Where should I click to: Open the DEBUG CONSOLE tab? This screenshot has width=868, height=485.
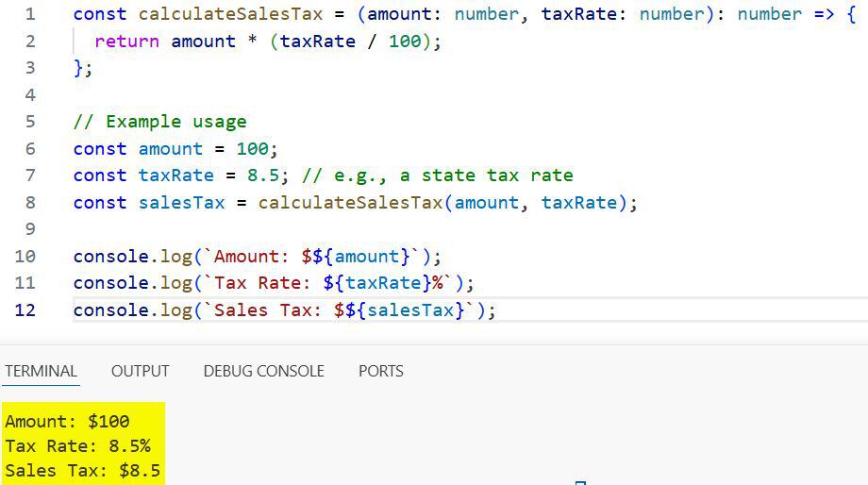pyautogui.click(x=263, y=371)
